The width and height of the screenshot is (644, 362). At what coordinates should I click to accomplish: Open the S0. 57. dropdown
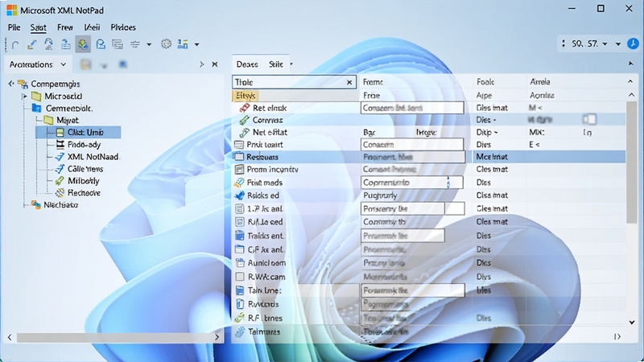pyautogui.click(x=605, y=43)
